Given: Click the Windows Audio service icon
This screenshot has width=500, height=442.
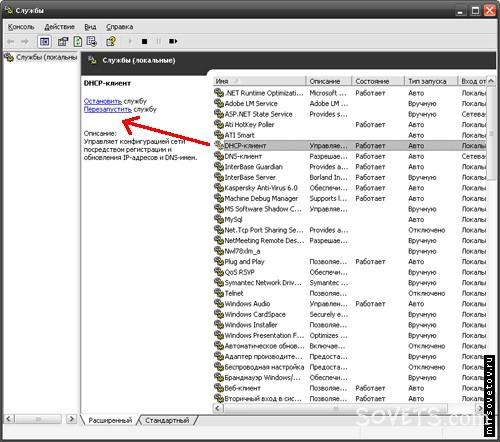Looking at the screenshot, I should click(219, 304).
